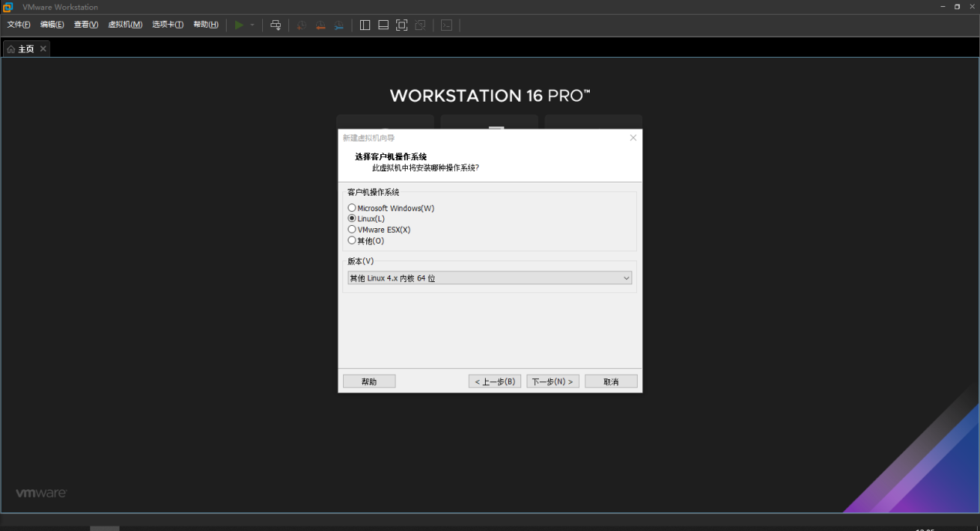This screenshot has height=531, width=980.
Task: Restore down the VMware Workstation window
Action: (957, 7)
